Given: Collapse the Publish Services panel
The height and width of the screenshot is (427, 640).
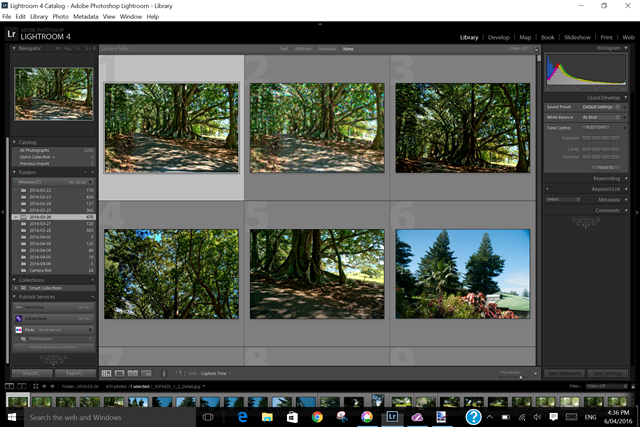Looking at the screenshot, I should [14, 297].
